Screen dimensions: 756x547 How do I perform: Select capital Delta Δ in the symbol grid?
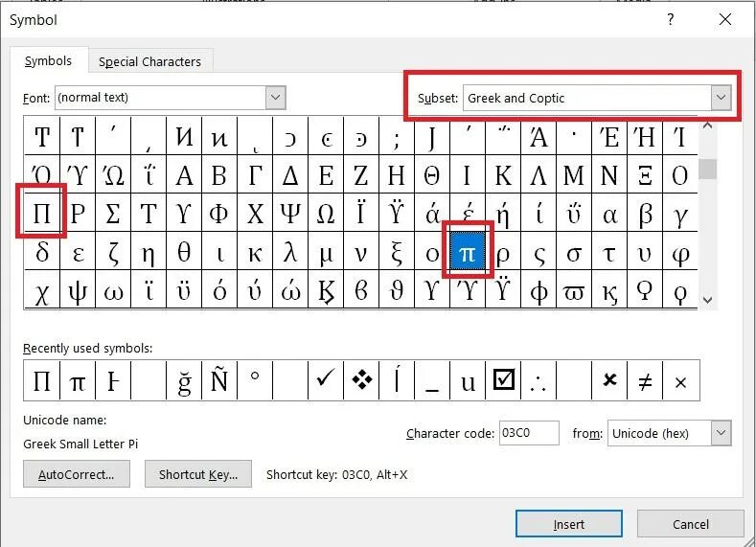pyautogui.click(x=290, y=174)
